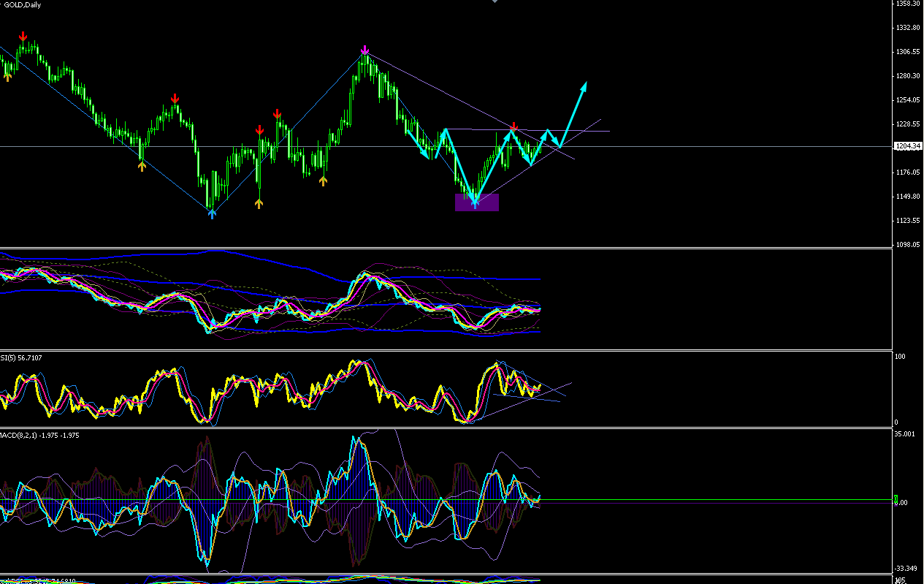Click the 1123.55 price scale label
Image resolution: width=924 pixels, height=584 pixels.
908,221
